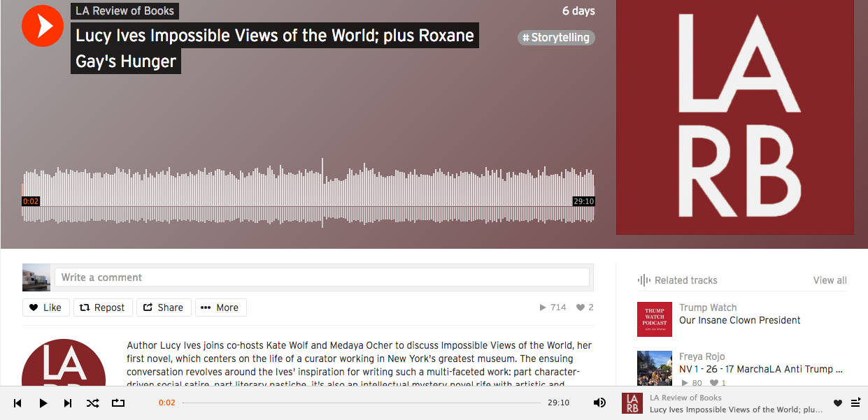Open the Freya Rojo profile link
The height and width of the screenshot is (420, 868).
[702, 356]
